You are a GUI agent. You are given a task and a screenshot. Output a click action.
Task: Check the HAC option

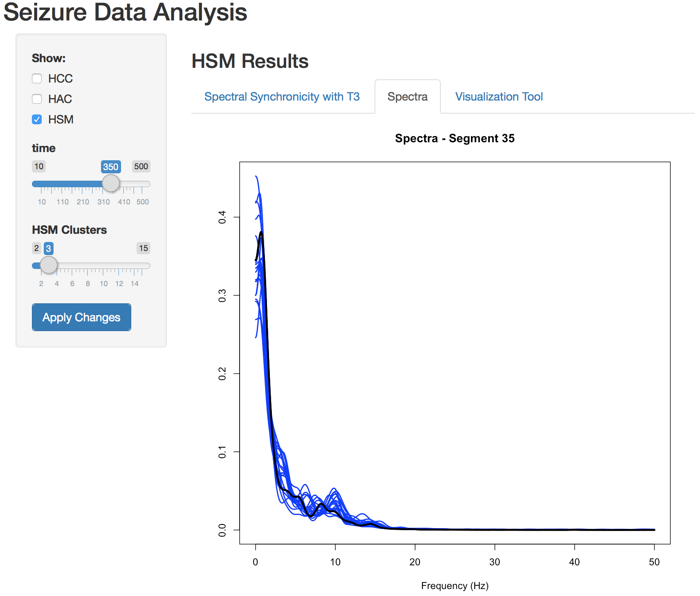pyautogui.click(x=37, y=99)
